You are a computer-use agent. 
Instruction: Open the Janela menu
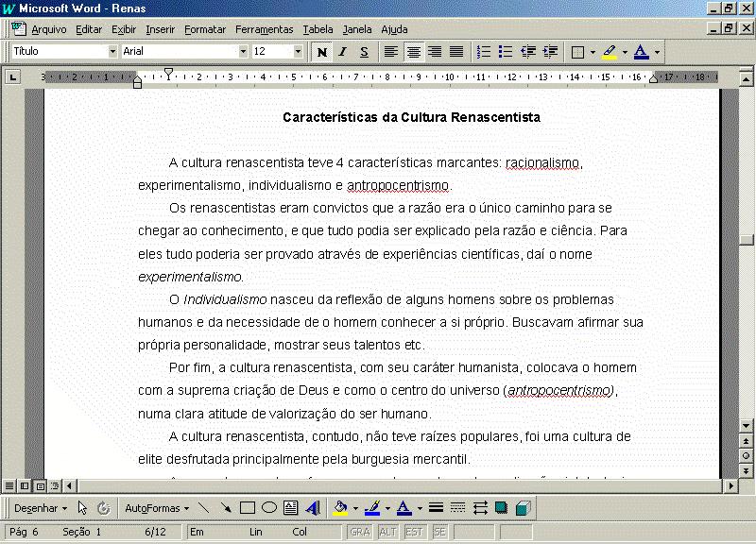click(357, 29)
